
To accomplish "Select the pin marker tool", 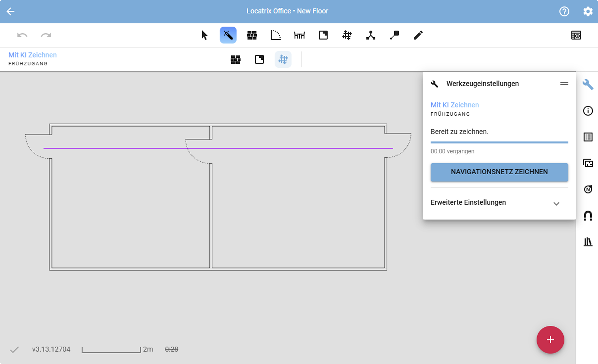I will (394, 35).
